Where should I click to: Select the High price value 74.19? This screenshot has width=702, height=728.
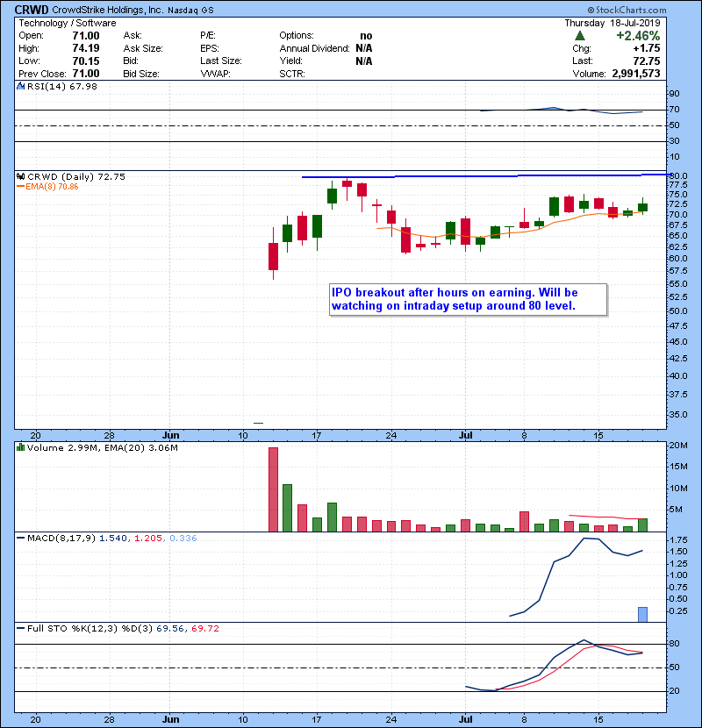coord(86,48)
